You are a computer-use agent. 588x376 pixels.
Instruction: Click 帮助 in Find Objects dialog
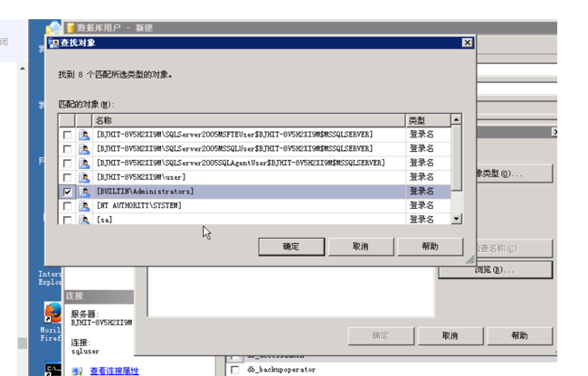click(x=430, y=247)
